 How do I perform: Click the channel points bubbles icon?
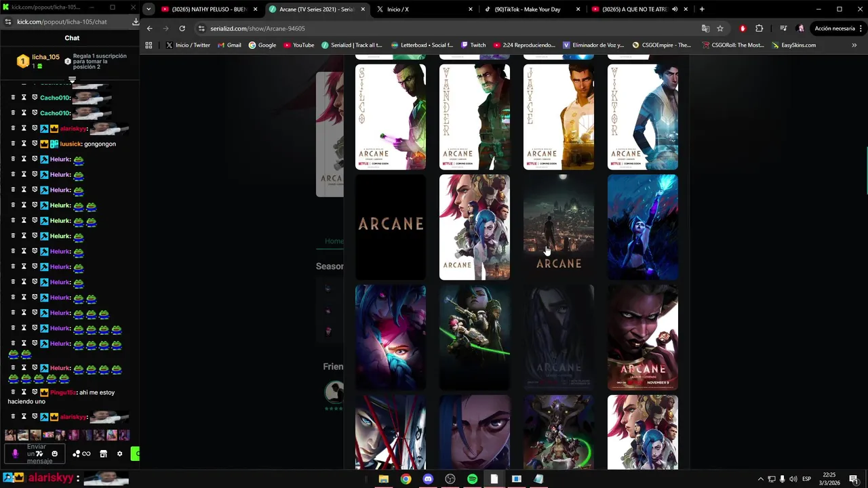click(76, 453)
